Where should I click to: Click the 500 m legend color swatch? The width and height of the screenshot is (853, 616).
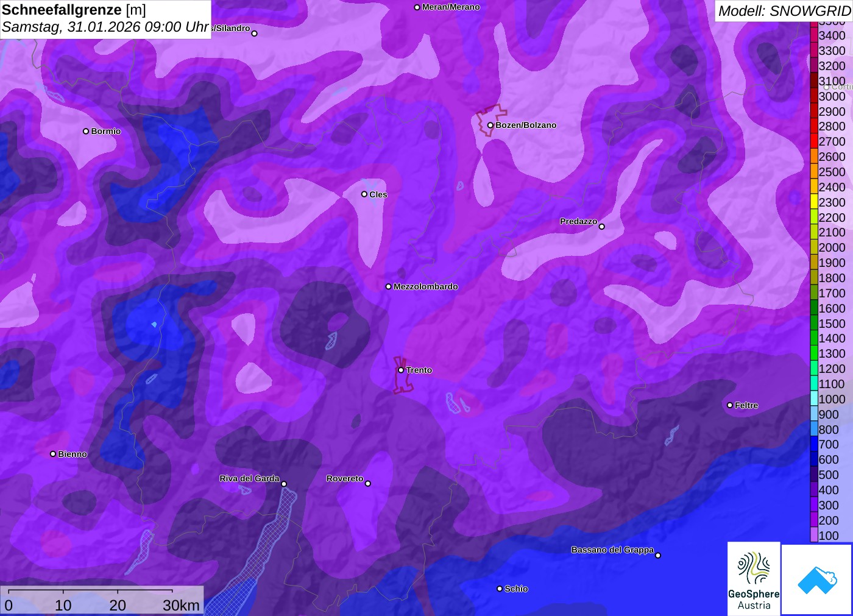(x=814, y=475)
